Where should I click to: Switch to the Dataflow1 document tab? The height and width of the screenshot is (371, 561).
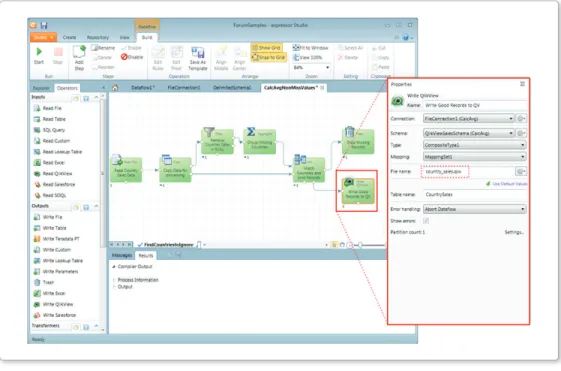click(142, 88)
